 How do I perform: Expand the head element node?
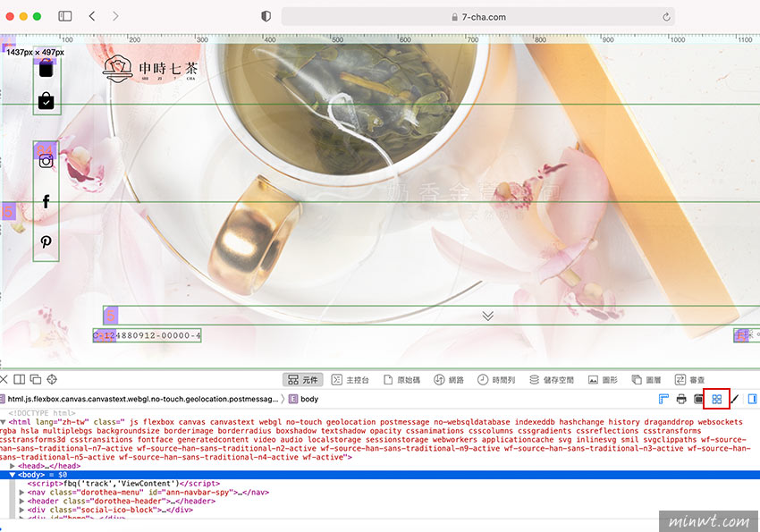point(13,466)
